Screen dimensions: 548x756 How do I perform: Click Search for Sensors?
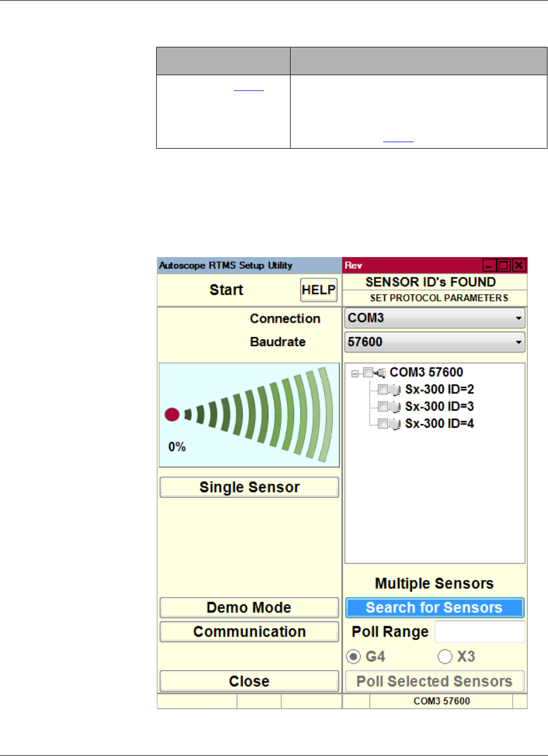(435, 607)
